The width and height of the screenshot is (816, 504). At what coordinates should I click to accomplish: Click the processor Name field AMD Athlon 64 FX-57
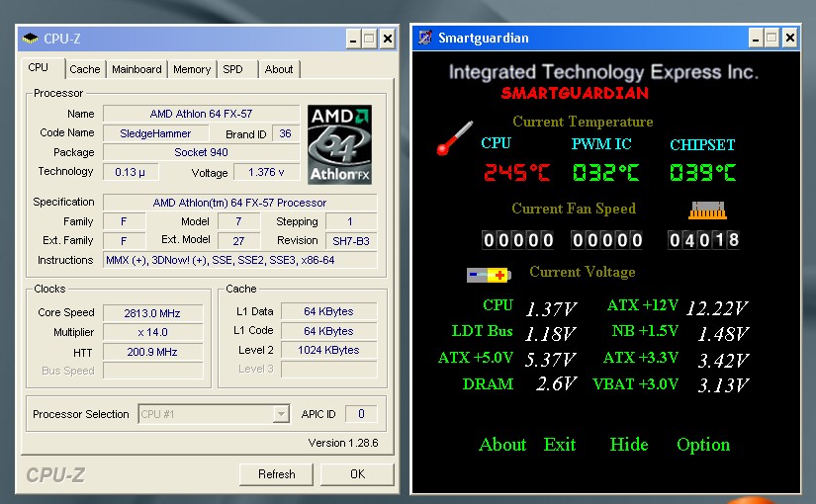click(x=201, y=114)
